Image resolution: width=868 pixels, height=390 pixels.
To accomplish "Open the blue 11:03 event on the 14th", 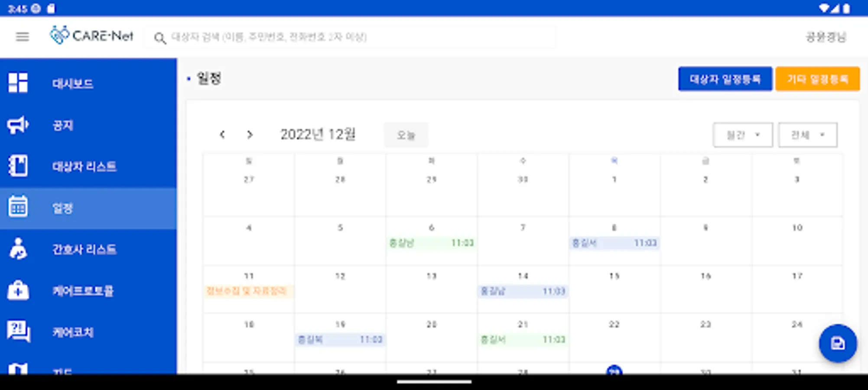I will click(523, 291).
